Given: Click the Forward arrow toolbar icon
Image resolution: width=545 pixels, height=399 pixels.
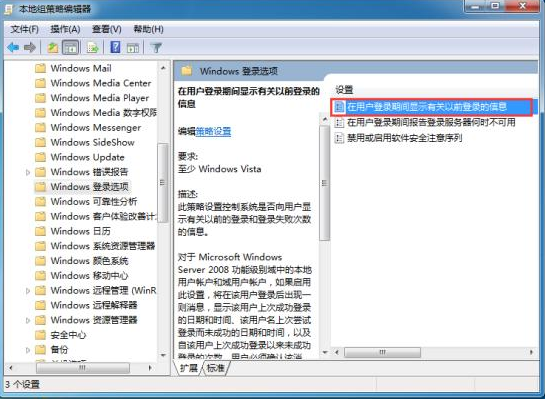Looking at the screenshot, I should [30, 48].
